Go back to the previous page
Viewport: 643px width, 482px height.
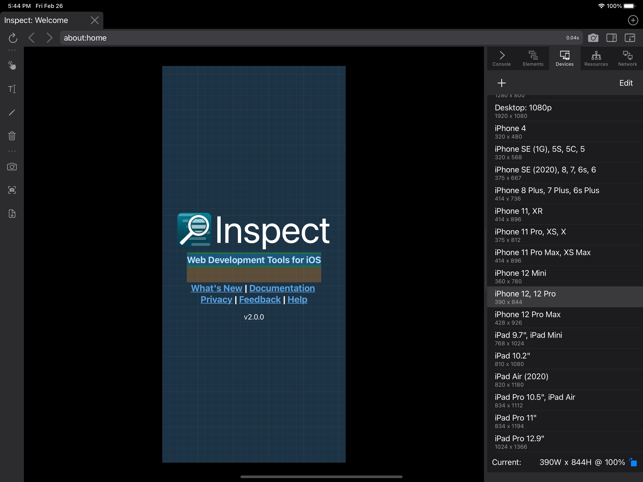click(32, 38)
